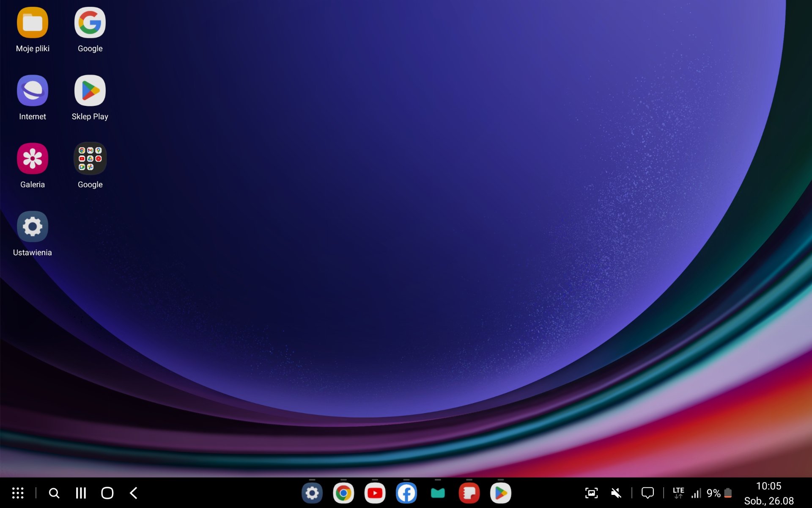Image resolution: width=812 pixels, height=508 pixels.
Task: Launch YouTube from the taskbar
Action: coord(375,493)
